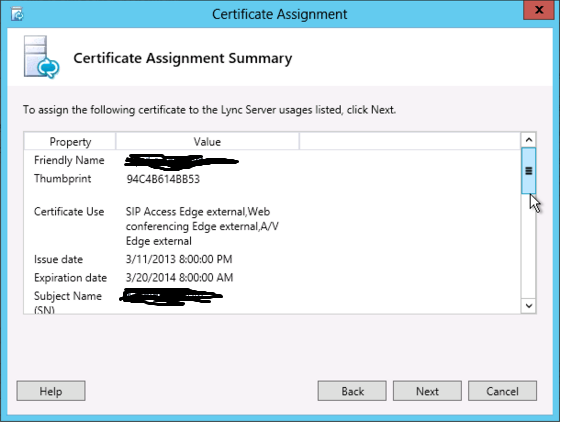Click the vertical scrollbar thumb
566x426 pixels.
(x=529, y=171)
